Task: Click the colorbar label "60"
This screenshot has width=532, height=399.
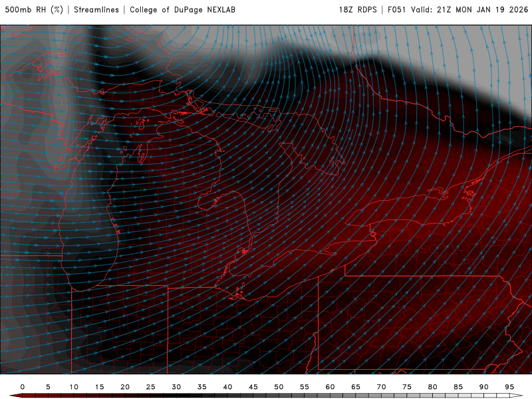Action: 330,387
